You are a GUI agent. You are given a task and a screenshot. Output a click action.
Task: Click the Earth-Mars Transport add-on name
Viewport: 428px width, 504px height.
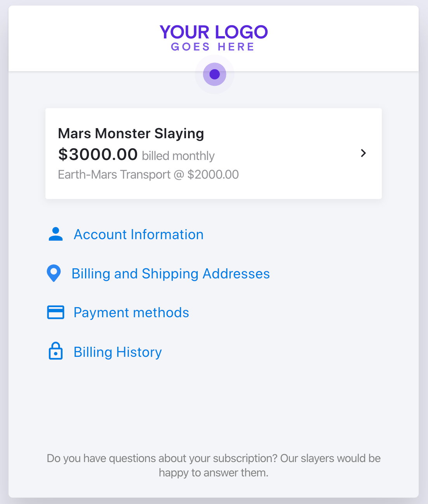(114, 175)
